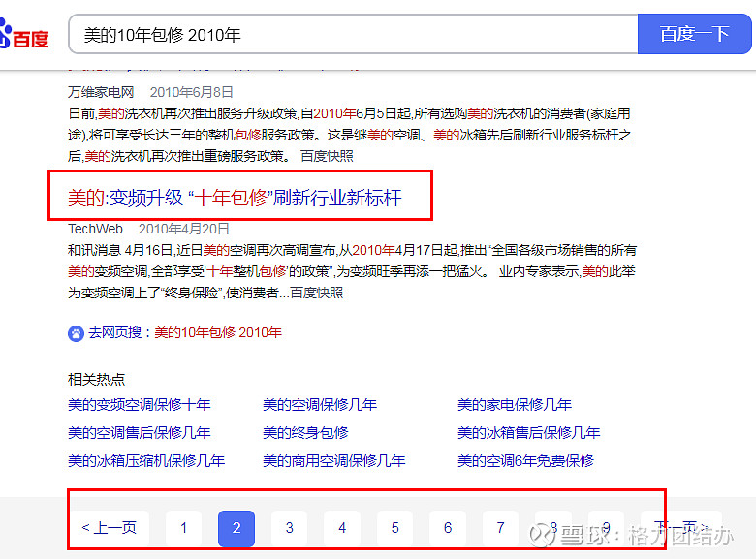Click source name TechWeb
The width and height of the screenshot is (756, 559).
[95, 229]
